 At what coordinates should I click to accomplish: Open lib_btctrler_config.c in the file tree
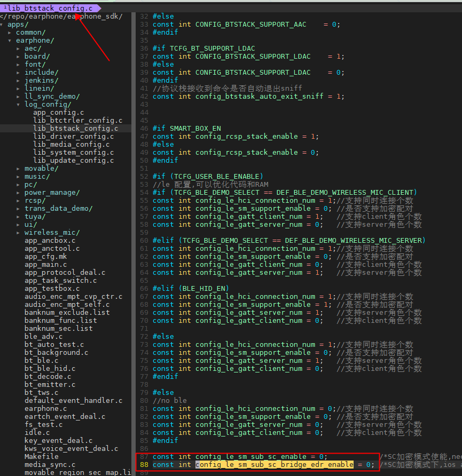78,121
